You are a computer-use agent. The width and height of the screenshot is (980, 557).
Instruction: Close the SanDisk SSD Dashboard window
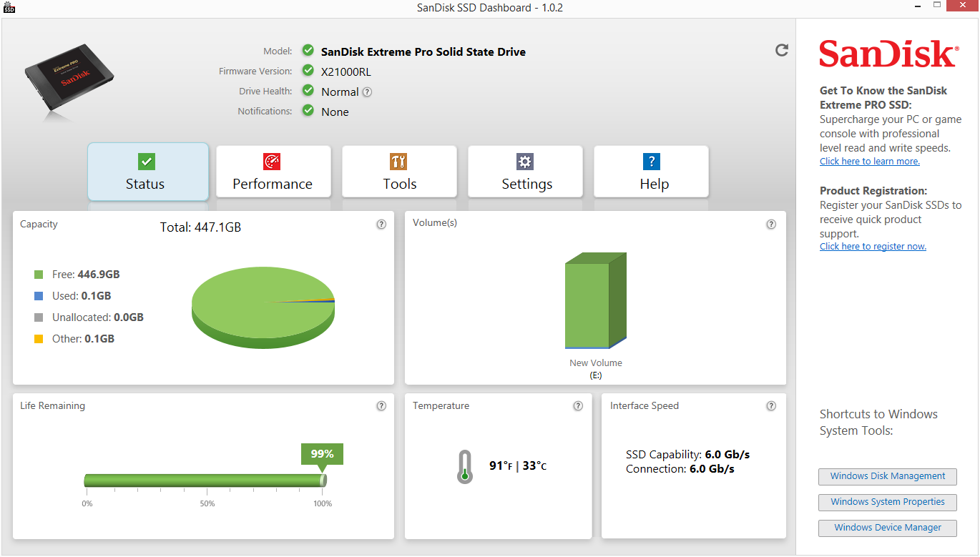(x=961, y=6)
